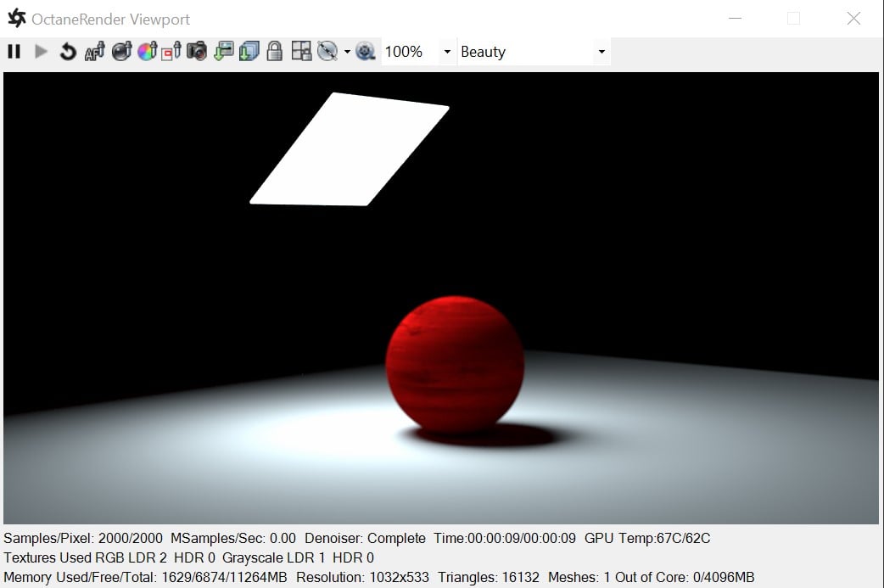Open the zoom percentage dropdown arrow
Viewport: 884px width, 588px height.
pyautogui.click(x=448, y=52)
